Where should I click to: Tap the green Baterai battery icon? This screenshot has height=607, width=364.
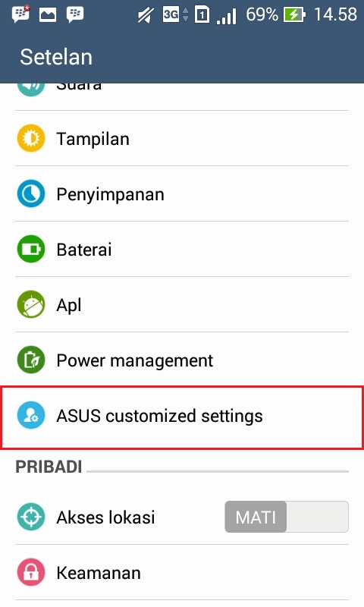click(31, 249)
